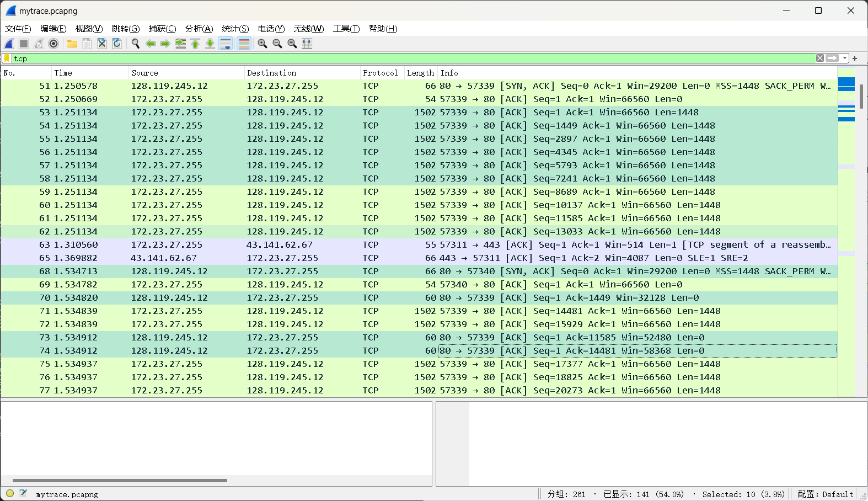The height and width of the screenshot is (501, 868).
Task: Click the intelligent scrollbar minimap
Action: [846, 232]
